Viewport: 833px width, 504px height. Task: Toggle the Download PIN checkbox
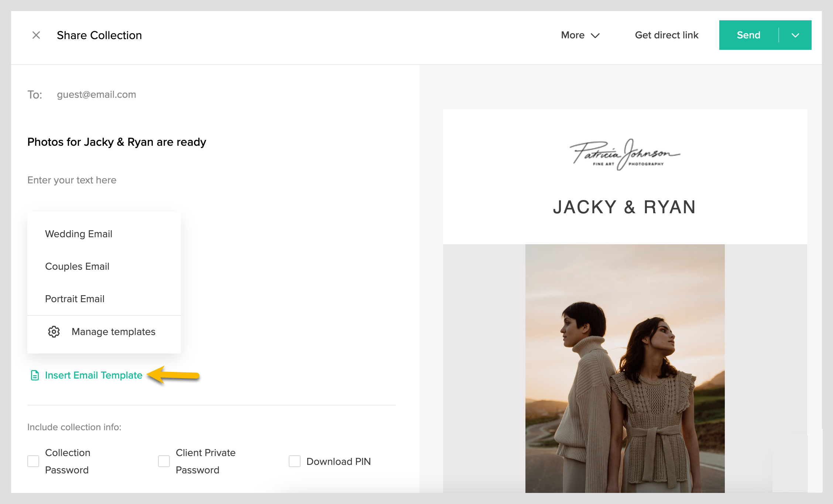[295, 461]
